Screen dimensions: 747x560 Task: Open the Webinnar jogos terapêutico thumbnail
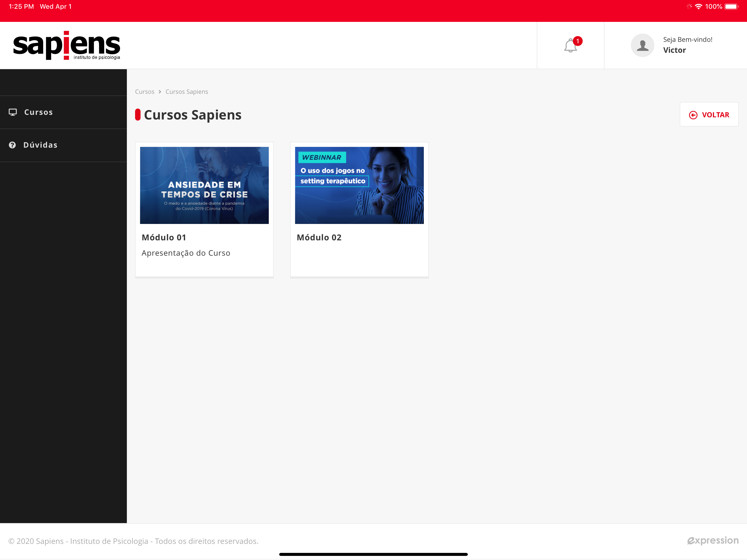359,185
